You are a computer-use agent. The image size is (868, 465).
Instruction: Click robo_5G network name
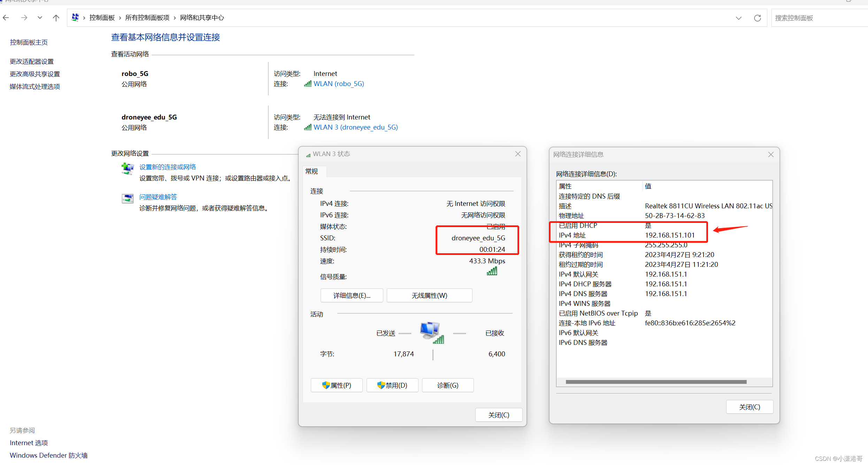pyautogui.click(x=135, y=73)
